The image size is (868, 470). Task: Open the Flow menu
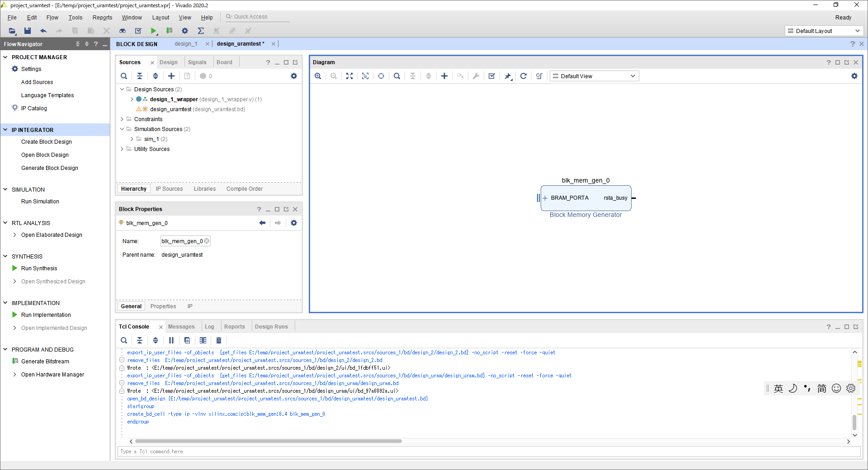52,18
